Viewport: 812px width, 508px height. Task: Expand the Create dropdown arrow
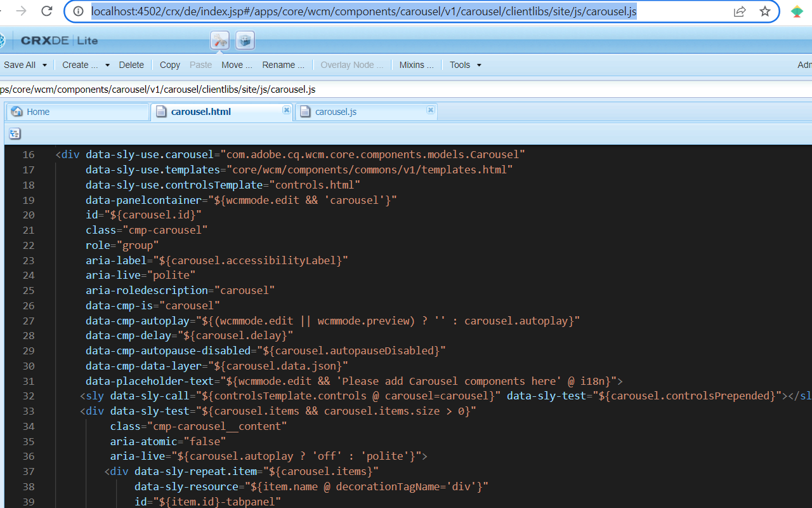(107, 65)
